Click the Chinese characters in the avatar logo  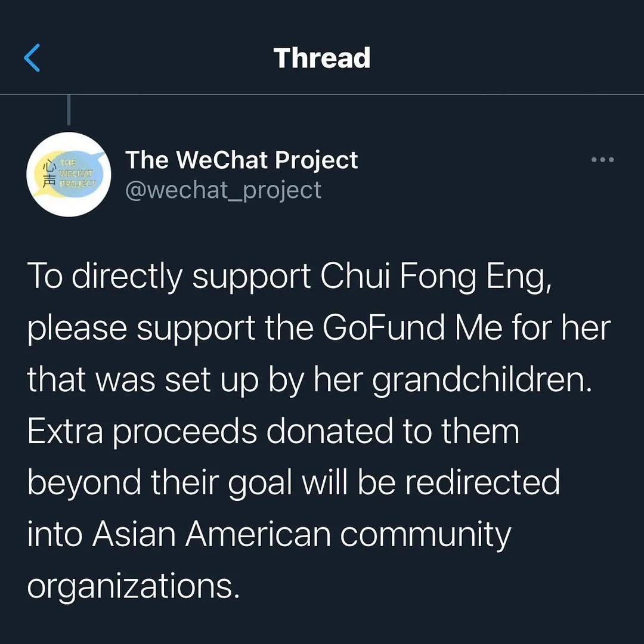click(x=49, y=174)
